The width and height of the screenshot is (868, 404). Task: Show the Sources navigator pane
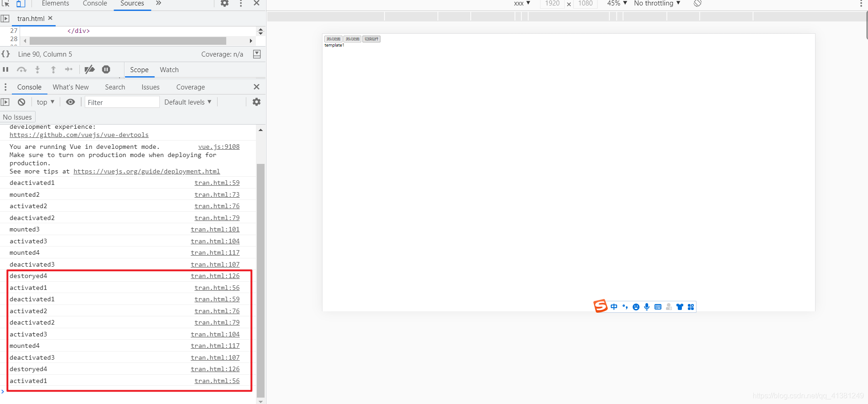(x=5, y=19)
